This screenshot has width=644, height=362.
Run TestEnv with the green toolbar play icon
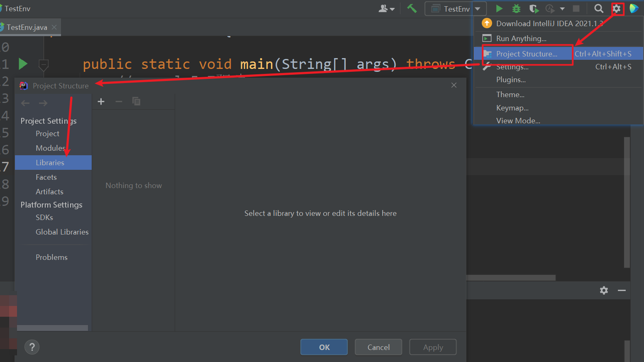(x=499, y=8)
